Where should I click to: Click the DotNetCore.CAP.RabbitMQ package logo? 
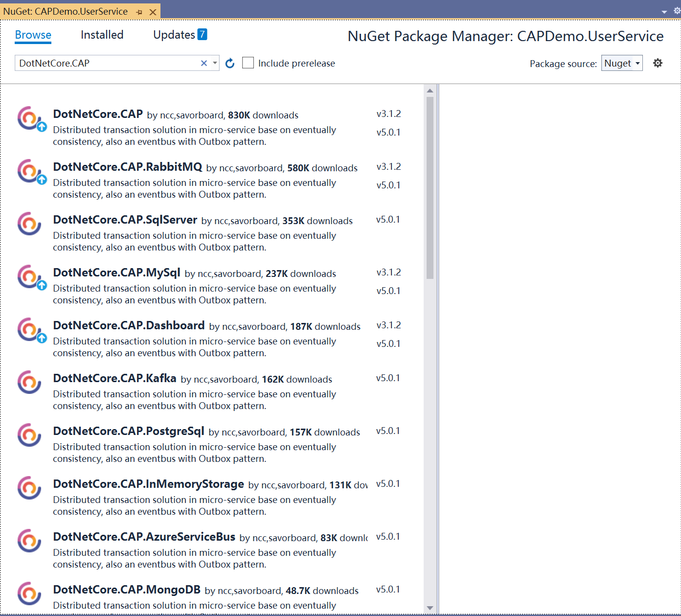coord(29,171)
